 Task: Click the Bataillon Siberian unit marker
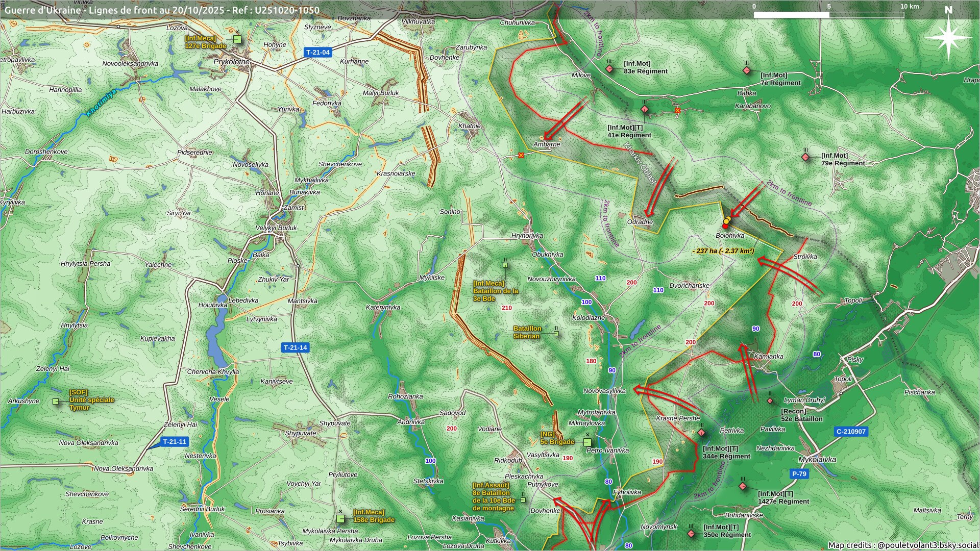click(x=556, y=334)
